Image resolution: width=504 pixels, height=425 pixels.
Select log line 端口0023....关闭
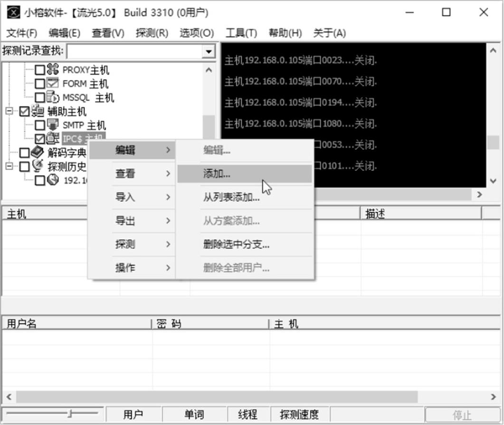click(301, 60)
